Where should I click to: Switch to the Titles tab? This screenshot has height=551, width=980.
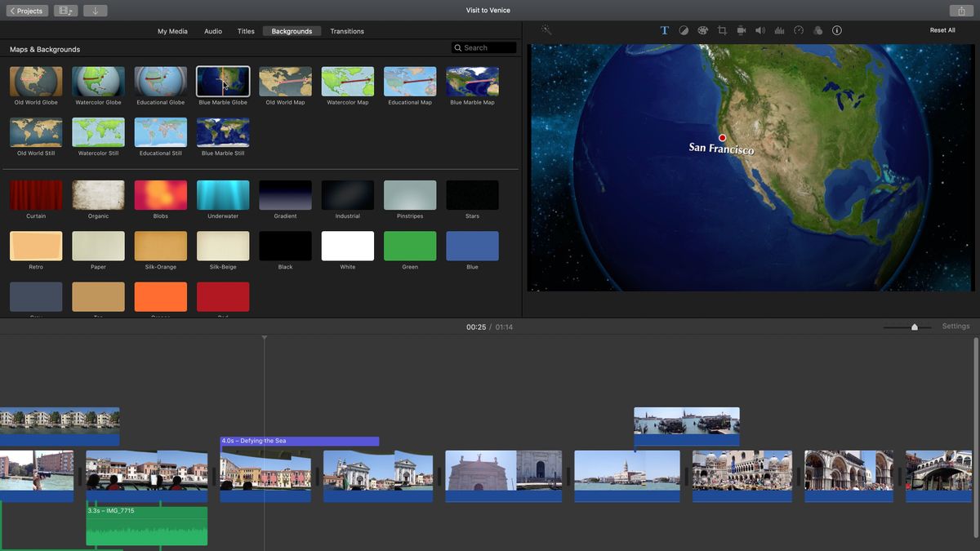click(246, 31)
